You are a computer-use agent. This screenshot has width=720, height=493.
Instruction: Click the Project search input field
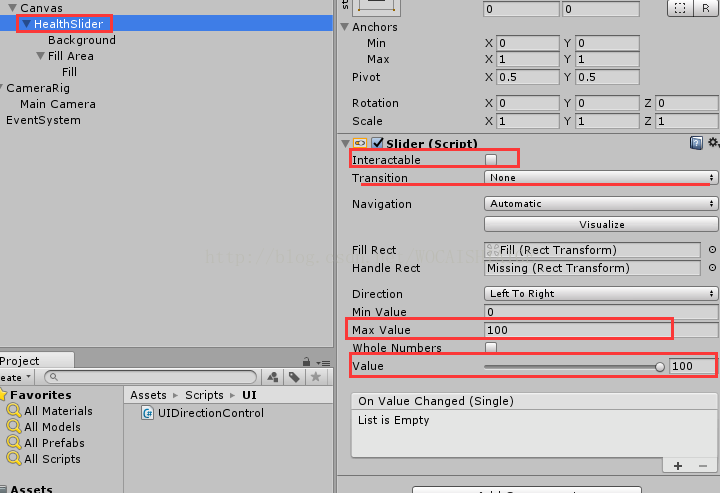coord(150,377)
